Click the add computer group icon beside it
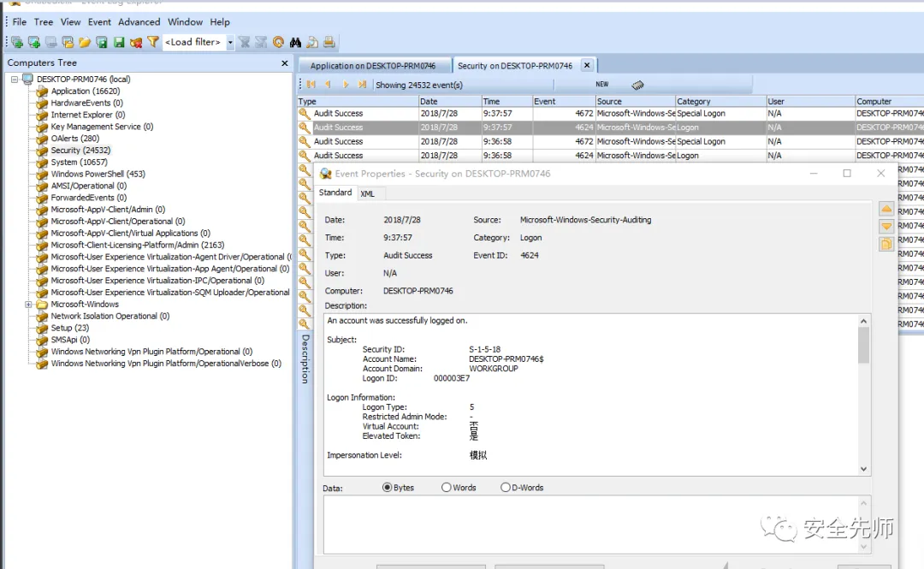924x569 pixels. point(33,42)
